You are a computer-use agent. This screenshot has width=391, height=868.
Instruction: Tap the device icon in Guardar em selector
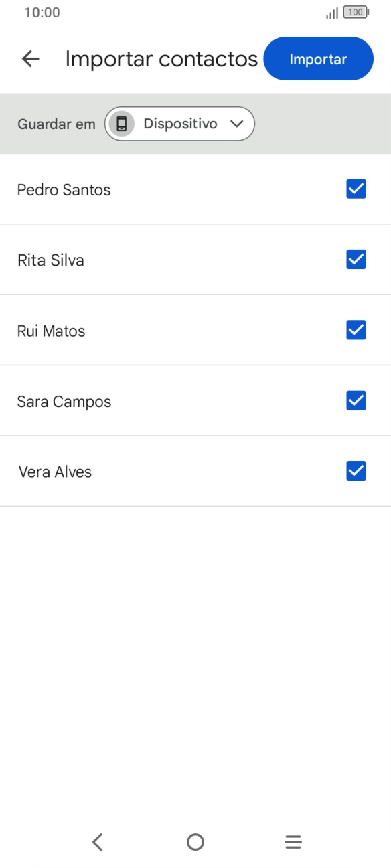(x=121, y=123)
